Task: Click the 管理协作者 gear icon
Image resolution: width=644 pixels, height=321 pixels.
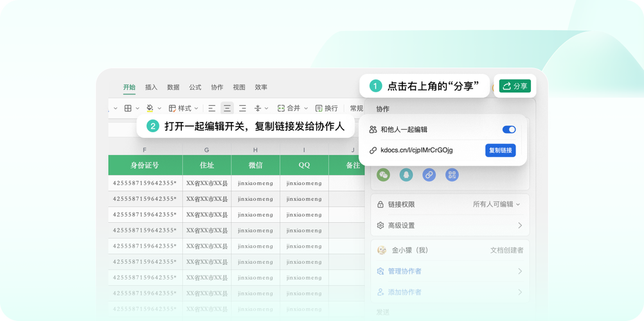Action: click(x=380, y=272)
